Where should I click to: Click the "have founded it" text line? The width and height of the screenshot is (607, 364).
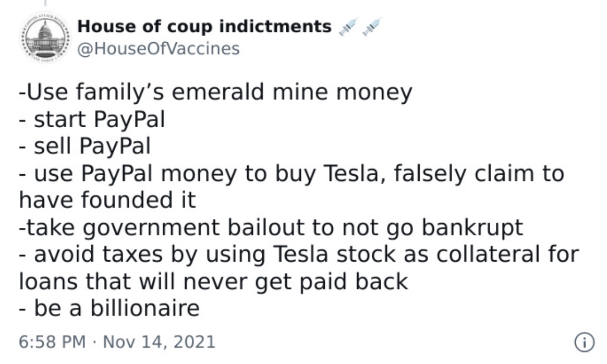click(107, 200)
